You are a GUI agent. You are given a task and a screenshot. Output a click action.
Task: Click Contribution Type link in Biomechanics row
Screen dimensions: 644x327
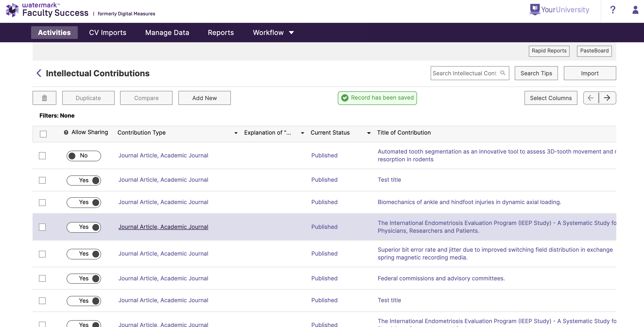[163, 202]
